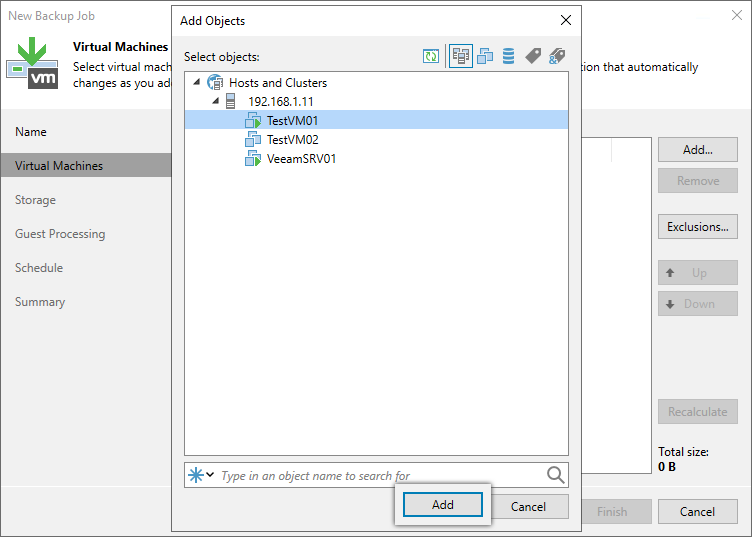Click Add in the Add Objects dialog
Viewport: 752px width, 537px height.
click(x=443, y=505)
